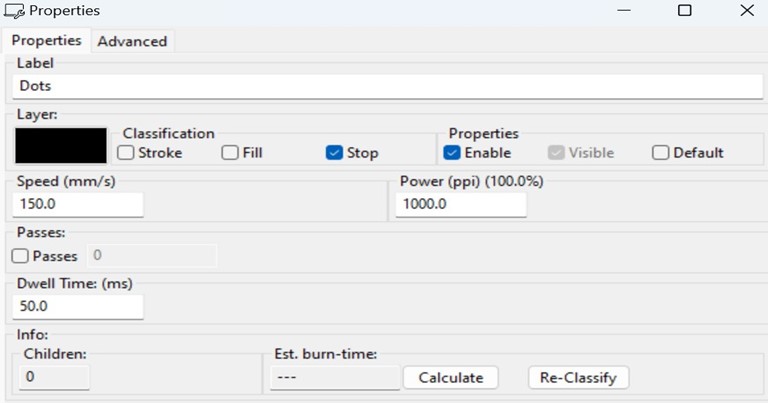
Task: Click the Est. burn-time readout field
Action: (335, 378)
